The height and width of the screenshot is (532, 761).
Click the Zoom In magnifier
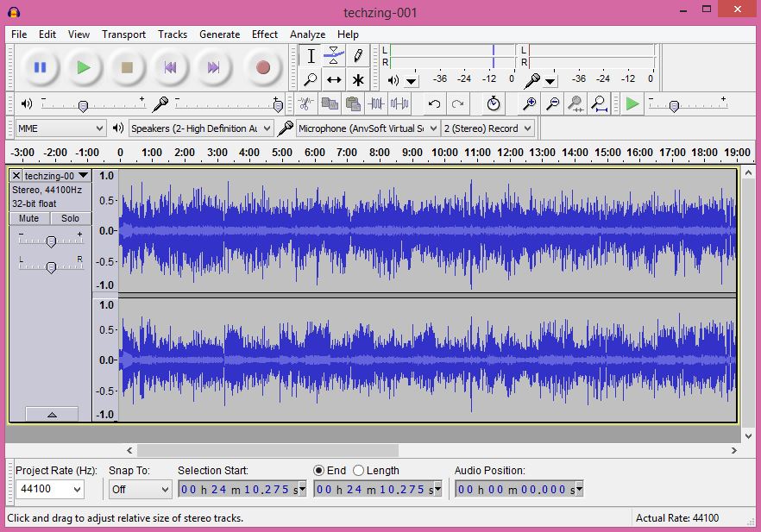click(x=529, y=103)
